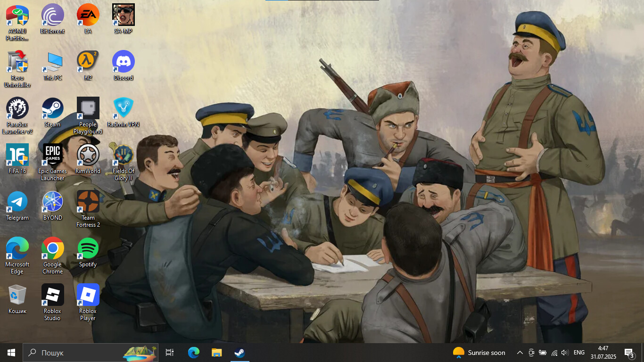Switch to Steam on the taskbar
This screenshot has height=362, width=644.
coord(239,353)
